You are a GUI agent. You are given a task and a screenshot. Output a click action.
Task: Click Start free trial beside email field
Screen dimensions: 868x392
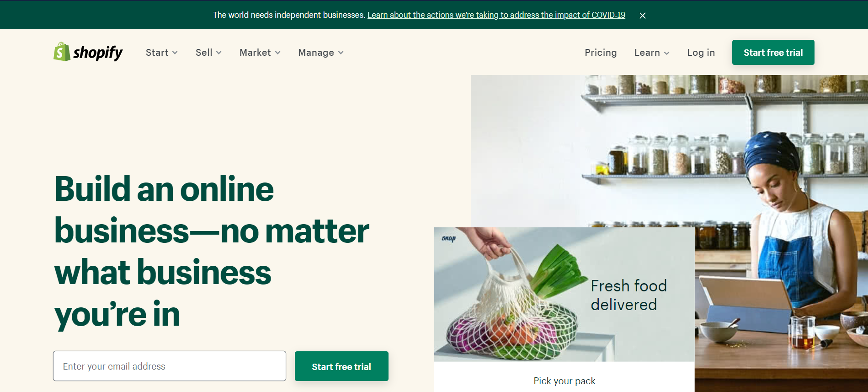341,366
